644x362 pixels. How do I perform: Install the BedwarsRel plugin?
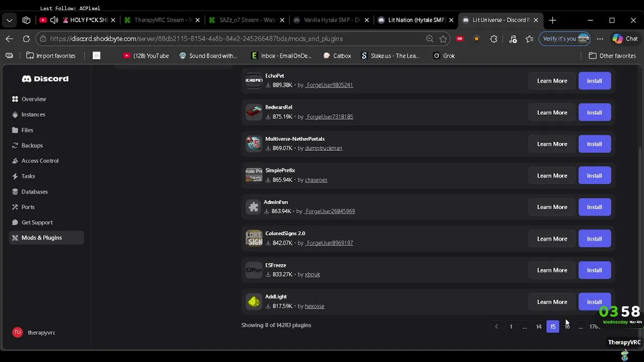pyautogui.click(x=595, y=113)
